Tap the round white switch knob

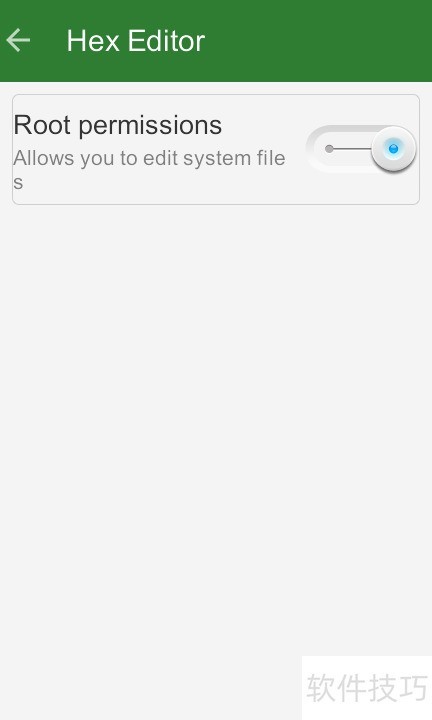pos(393,149)
